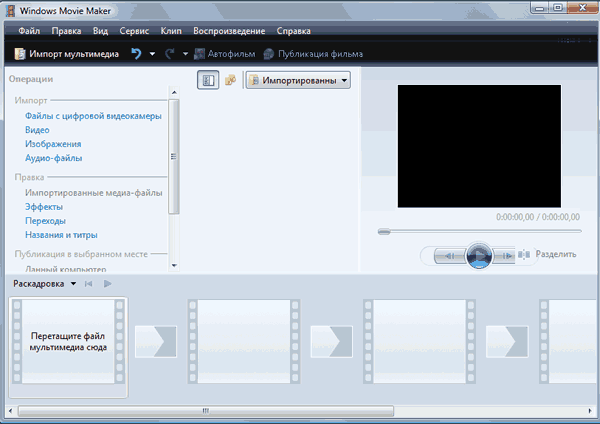Viewport: 600px width, 424px height.
Task: Open the Импортированны collection dropdown
Action: (298, 80)
